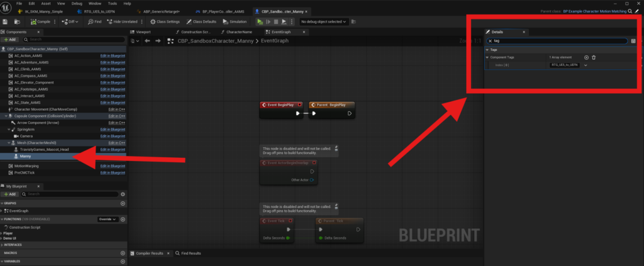Select Manny in the components tree
Image resolution: width=644 pixels, height=266 pixels.
pyautogui.click(x=25, y=156)
